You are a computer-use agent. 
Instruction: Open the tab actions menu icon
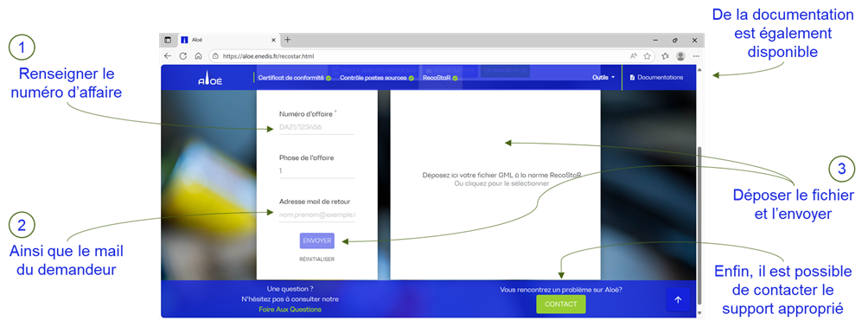(x=168, y=40)
